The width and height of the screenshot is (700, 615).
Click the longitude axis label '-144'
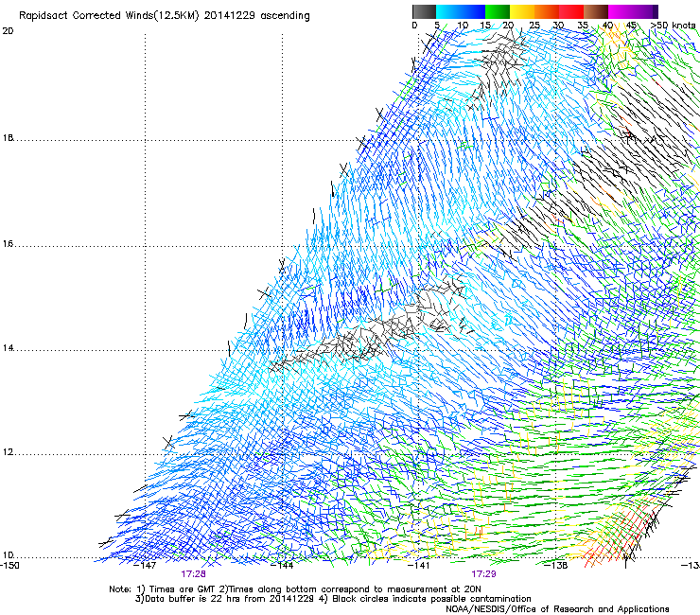[x=283, y=566]
